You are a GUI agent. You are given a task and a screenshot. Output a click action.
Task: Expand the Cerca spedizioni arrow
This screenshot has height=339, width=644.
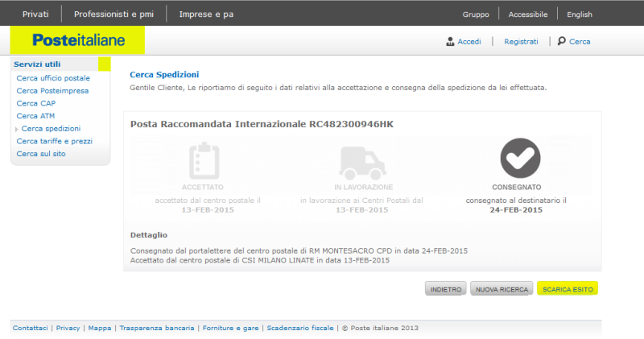click(17, 129)
